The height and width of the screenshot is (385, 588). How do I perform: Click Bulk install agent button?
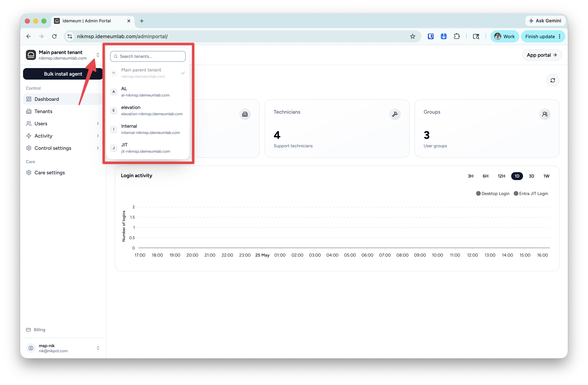pyautogui.click(x=63, y=74)
